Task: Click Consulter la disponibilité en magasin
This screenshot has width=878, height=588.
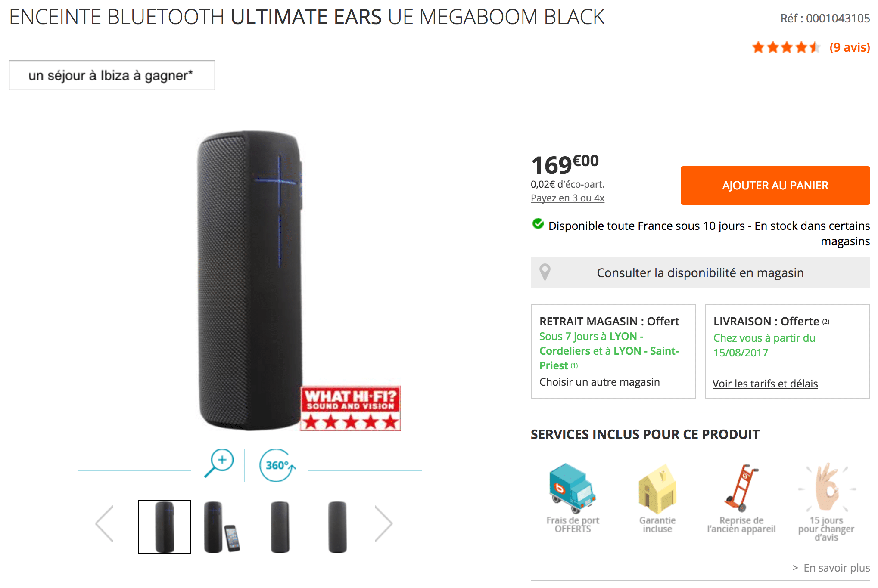Action: [x=700, y=272]
